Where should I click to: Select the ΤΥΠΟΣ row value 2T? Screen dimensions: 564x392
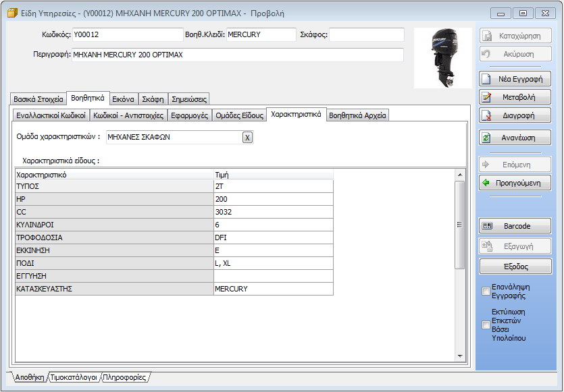274,186
